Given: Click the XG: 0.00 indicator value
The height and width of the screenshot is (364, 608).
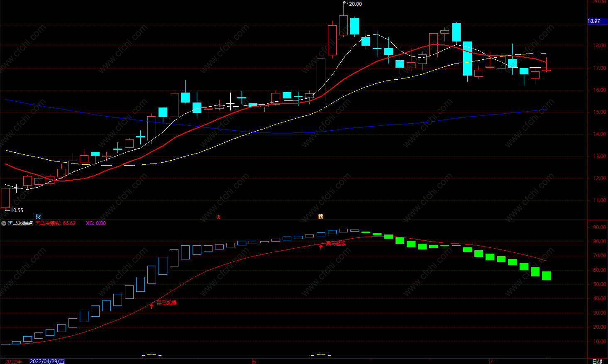Looking at the screenshot, I should (x=96, y=223).
